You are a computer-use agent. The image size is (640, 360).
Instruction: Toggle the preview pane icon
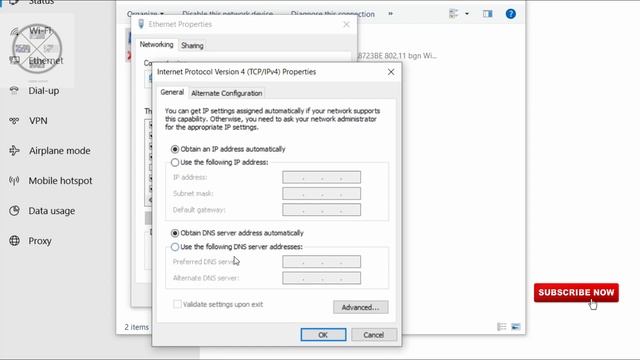[x=487, y=14]
